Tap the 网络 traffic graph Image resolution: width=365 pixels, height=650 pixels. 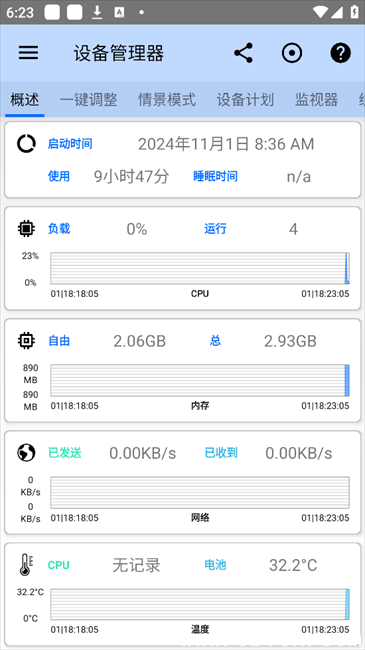pyautogui.click(x=200, y=492)
